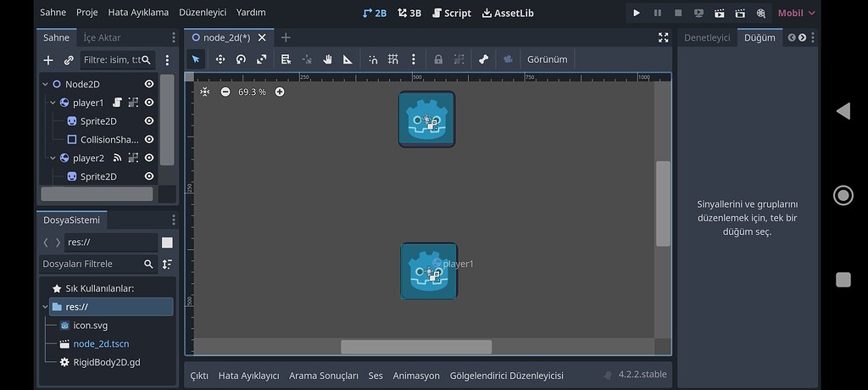Viewport: 868px width, 390px height.
Task: Choose the Scale mode tool
Action: (x=262, y=59)
